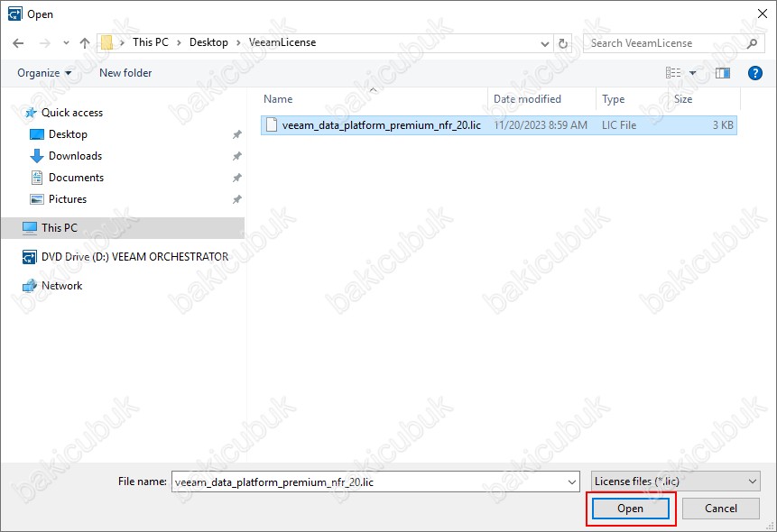Image resolution: width=777 pixels, height=532 pixels.
Task: Click the This PC computer icon
Action: click(x=29, y=228)
